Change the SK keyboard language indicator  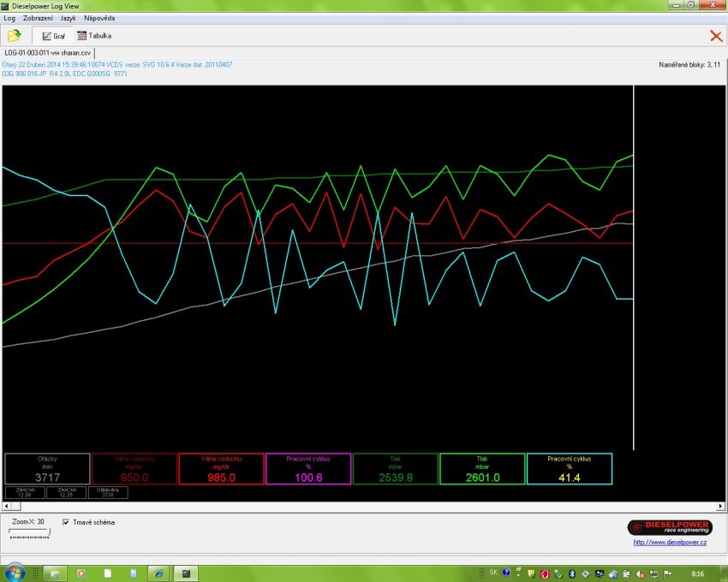493,573
